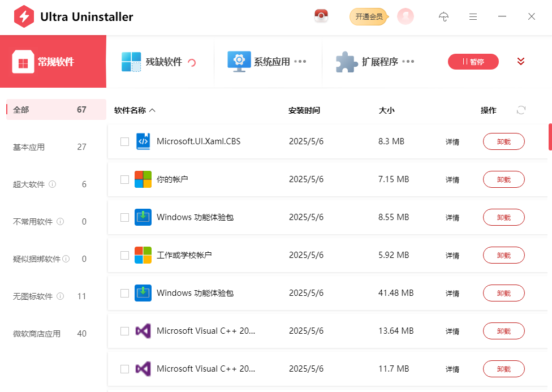Check the 工作或学校帐户 checkbox

pyautogui.click(x=124, y=255)
